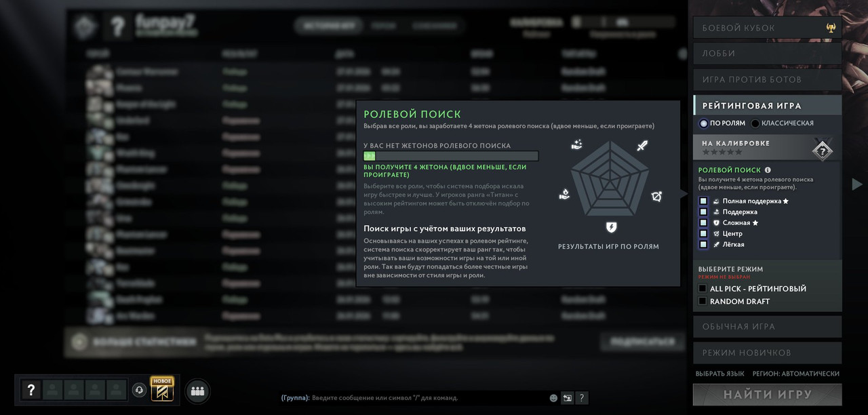The height and width of the screenshot is (415, 868).
Task: Click the role icon next to Поддержка label
Action: [x=716, y=212]
